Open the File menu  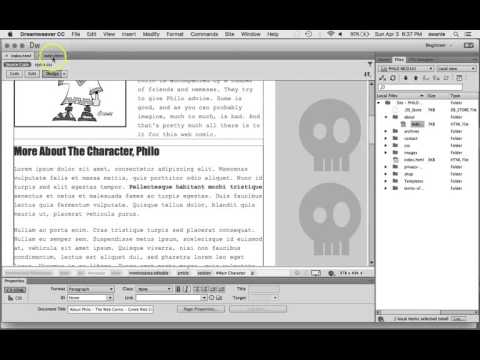pyautogui.click(x=76, y=34)
